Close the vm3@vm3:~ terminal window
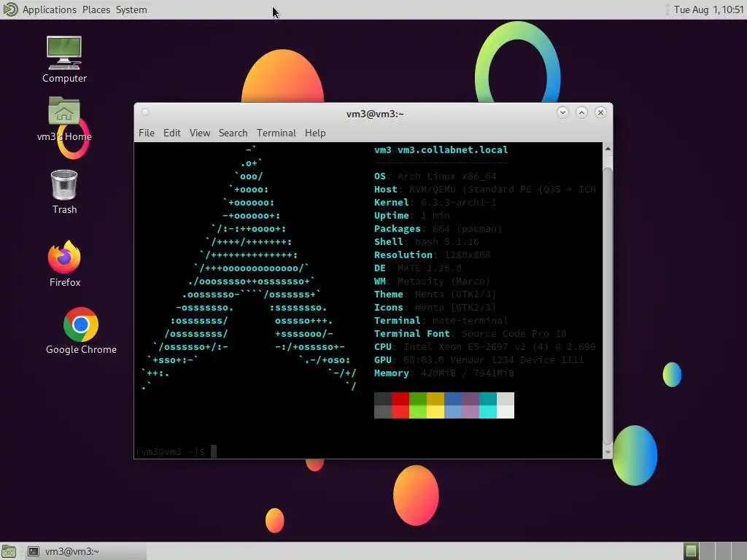The image size is (747, 560). [601, 113]
